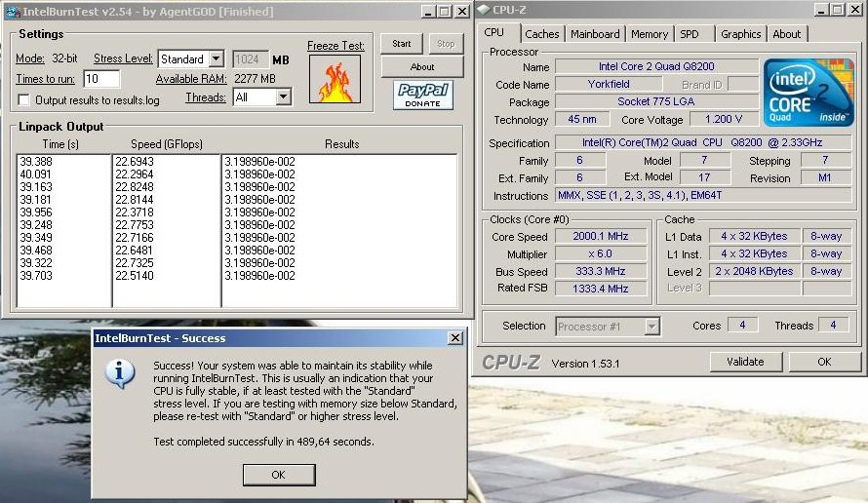Maximize the IntelBurnTest window
Viewport: 868px width, 503px height.
pyautogui.click(x=444, y=12)
